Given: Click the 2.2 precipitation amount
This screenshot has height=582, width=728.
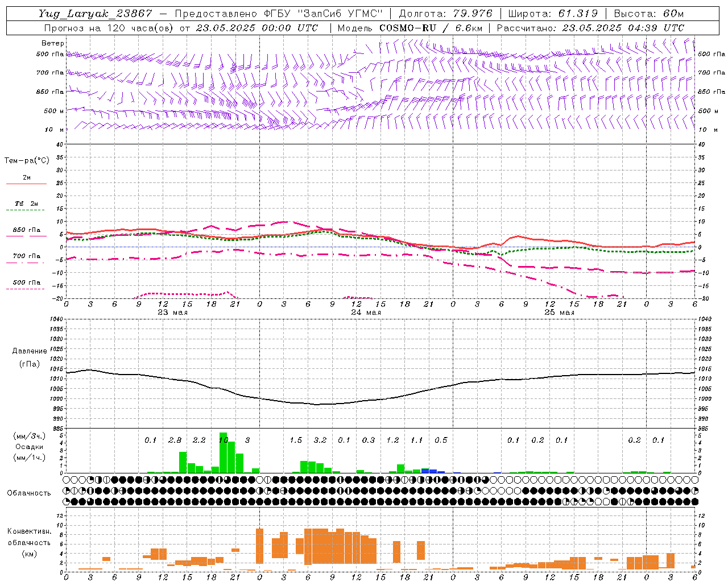Looking at the screenshot, I should pyautogui.click(x=199, y=440).
